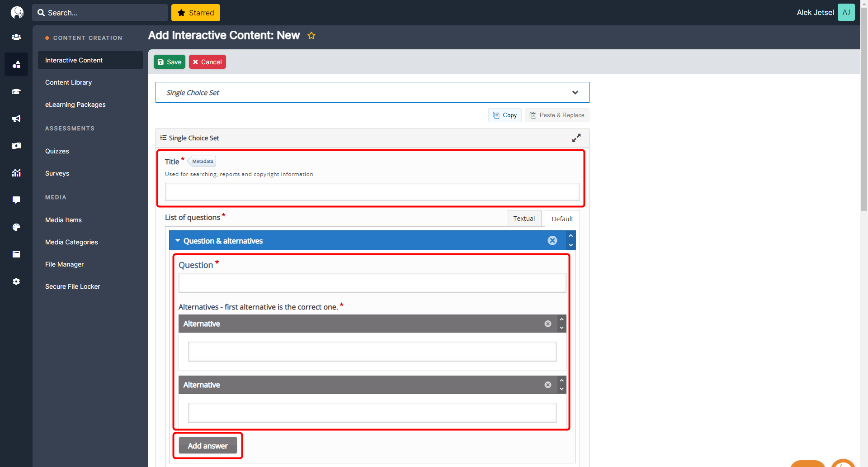Open Quizzes in sidebar
Viewport: 868px width, 467px height.
(57, 151)
